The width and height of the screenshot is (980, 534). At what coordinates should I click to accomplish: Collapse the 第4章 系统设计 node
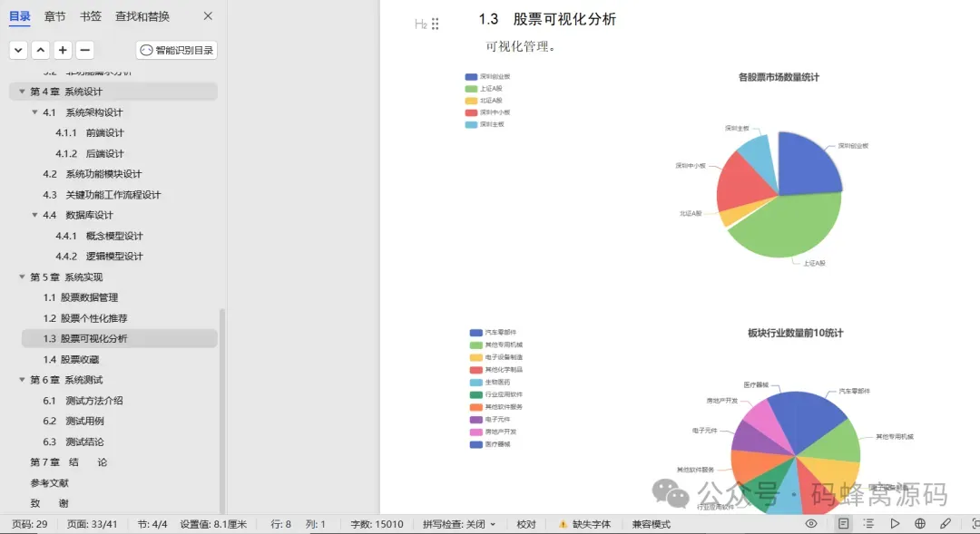tap(22, 92)
